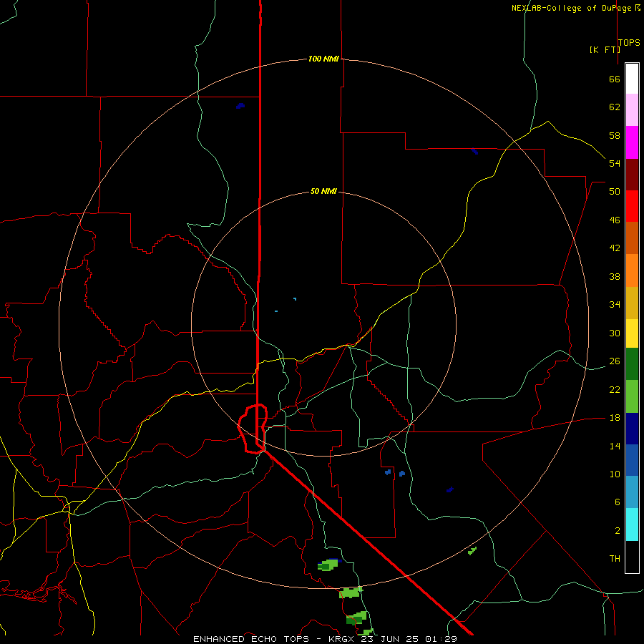Click the medium blue legend swatch
This screenshot has width=644, height=644.
coord(632,460)
